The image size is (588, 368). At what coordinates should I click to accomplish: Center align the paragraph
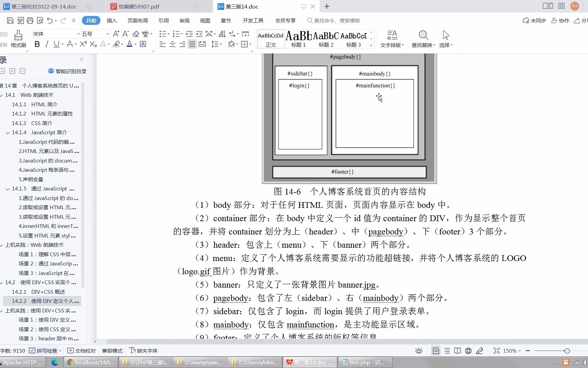pos(173,44)
